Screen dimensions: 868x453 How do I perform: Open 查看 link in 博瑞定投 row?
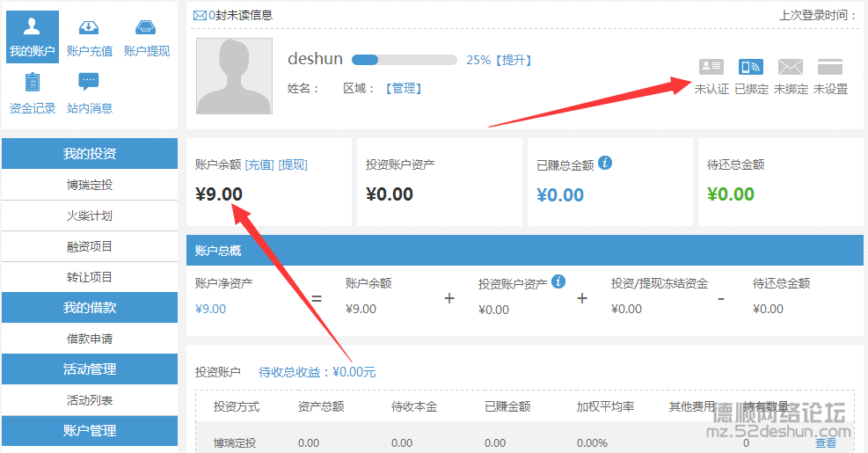tap(826, 443)
